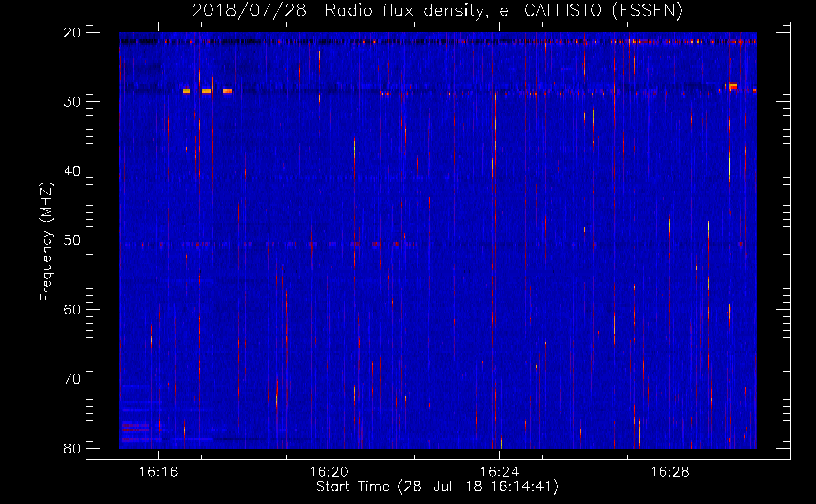Click the 16:28 time tick label
816x504 pixels.
(x=670, y=472)
